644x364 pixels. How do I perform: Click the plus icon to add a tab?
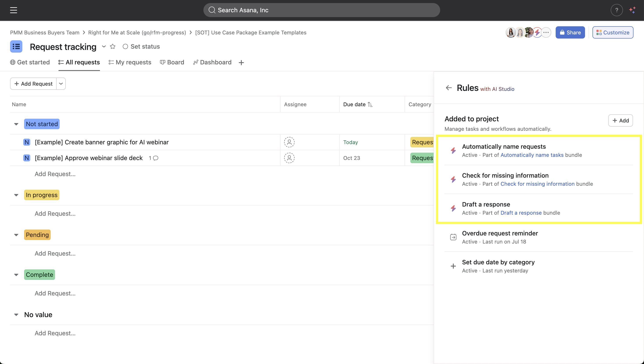pyautogui.click(x=241, y=62)
